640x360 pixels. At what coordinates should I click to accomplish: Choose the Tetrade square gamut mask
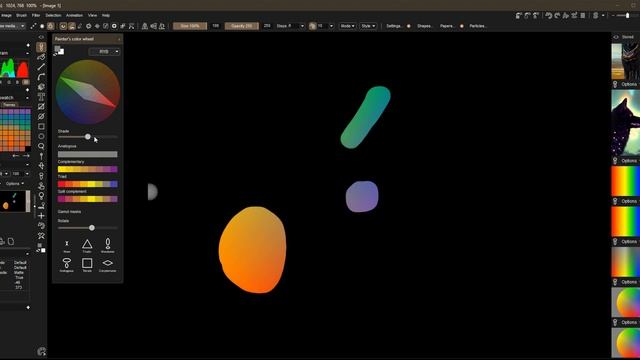(x=87, y=264)
